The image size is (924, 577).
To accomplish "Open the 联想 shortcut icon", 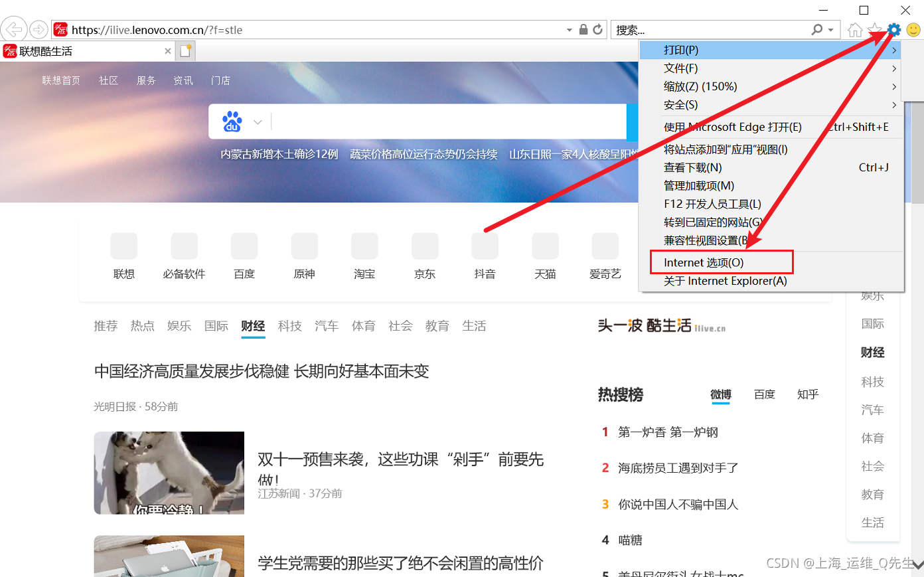I will 124,246.
